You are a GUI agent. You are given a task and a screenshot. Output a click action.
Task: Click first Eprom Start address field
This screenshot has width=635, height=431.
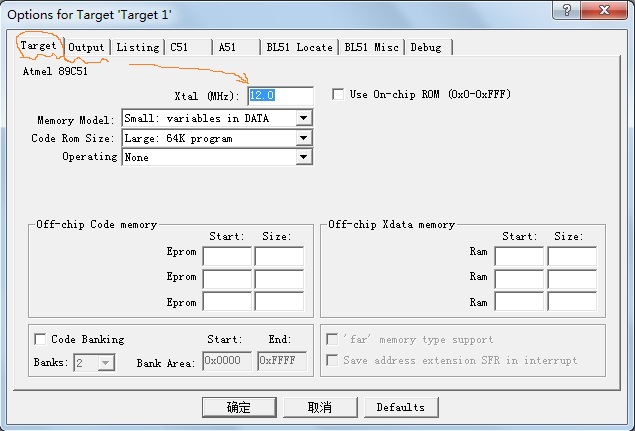coord(227,256)
